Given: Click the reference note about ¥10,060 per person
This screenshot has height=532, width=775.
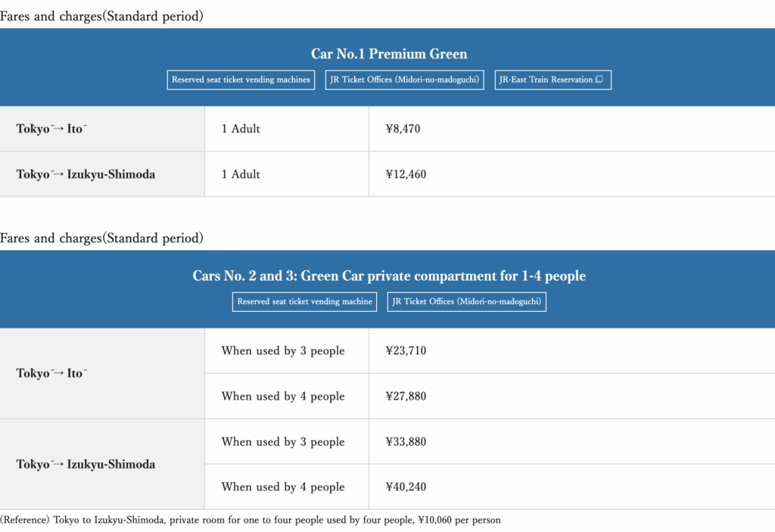Looking at the screenshot, I should 251,520.
